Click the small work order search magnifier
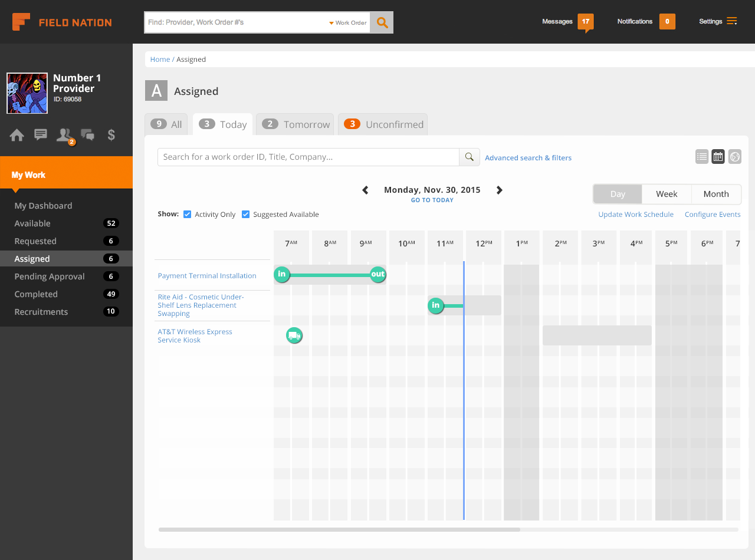Viewport: 755px width, 560px height. pyautogui.click(x=469, y=157)
